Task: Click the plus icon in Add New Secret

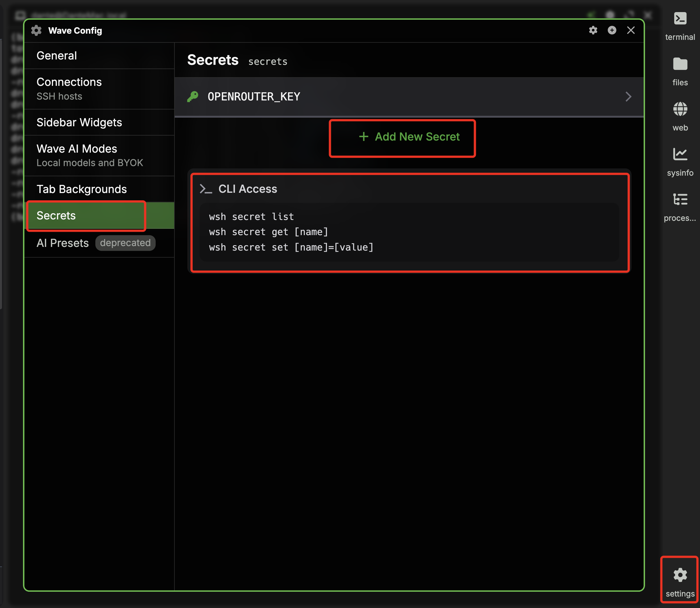Action: coord(363,136)
